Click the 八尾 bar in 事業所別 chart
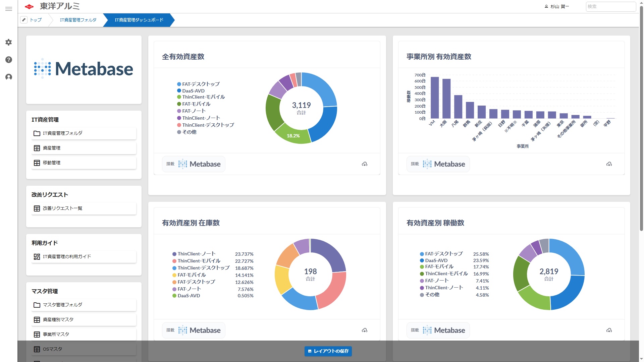644x362 pixels. pos(458,107)
